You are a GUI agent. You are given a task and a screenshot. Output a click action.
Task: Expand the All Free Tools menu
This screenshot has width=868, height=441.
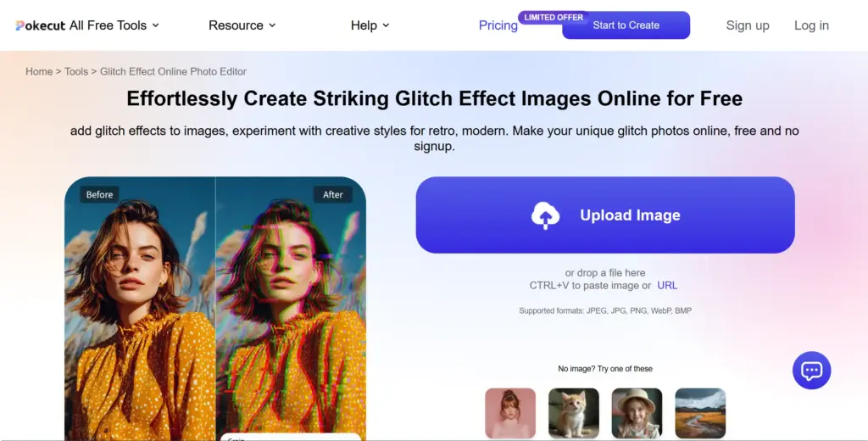114,25
